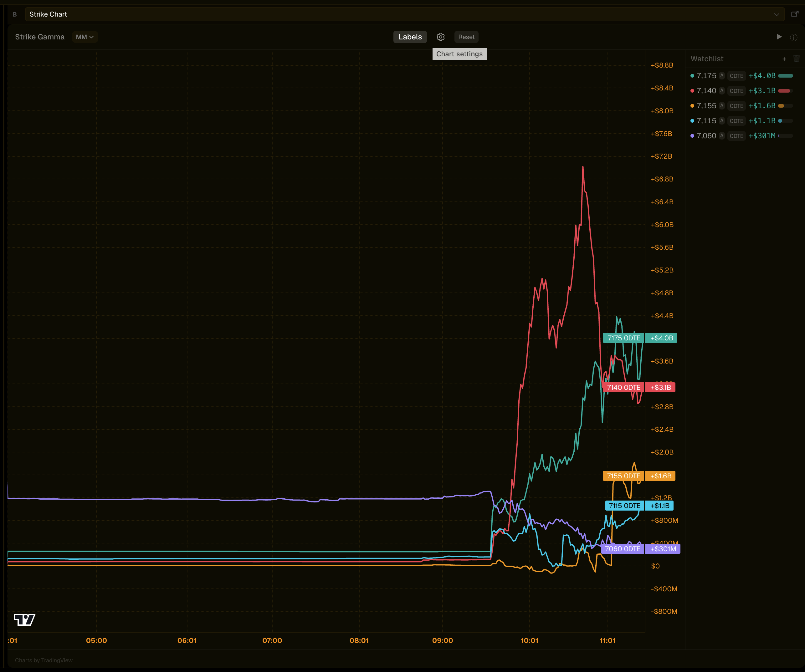Click the 0DTE tag on the 7,115 row
This screenshot has height=672, width=805.
click(736, 121)
